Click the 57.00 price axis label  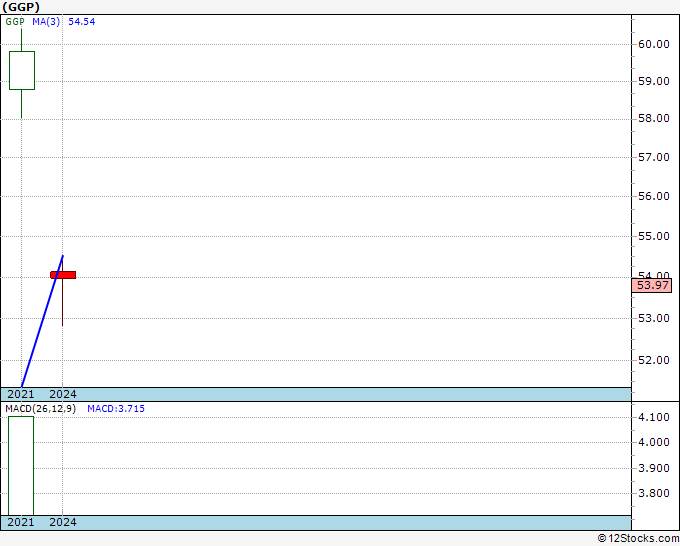654,157
